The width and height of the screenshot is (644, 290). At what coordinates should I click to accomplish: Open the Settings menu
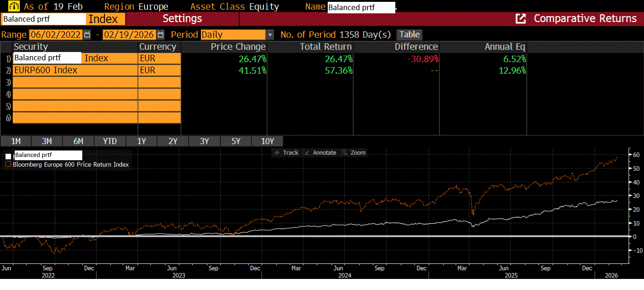point(182,19)
